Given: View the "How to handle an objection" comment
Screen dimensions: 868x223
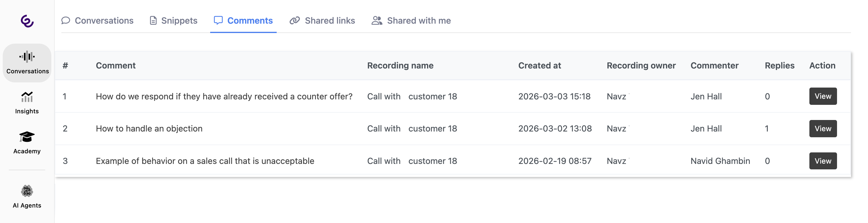Looking at the screenshot, I should pos(822,128).
